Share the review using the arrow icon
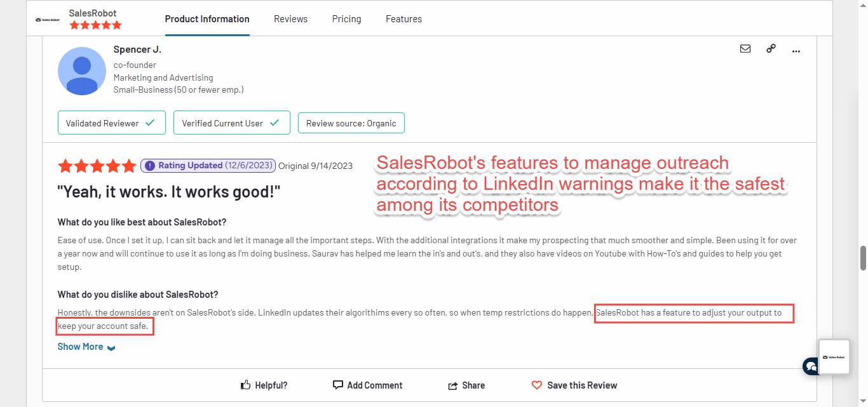The width and height of the screenshot is (868, 407). [452, 385]
